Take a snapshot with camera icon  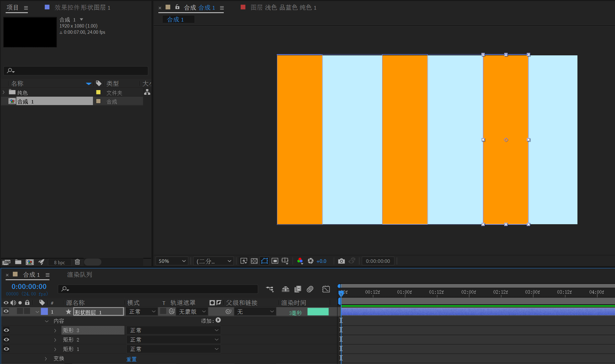[341, 261]
